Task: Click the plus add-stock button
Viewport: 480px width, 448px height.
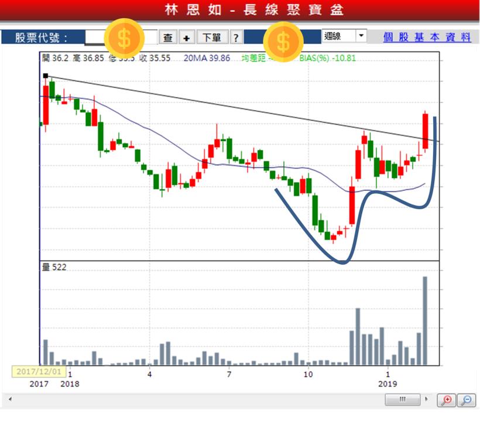Action: (186, 37)
